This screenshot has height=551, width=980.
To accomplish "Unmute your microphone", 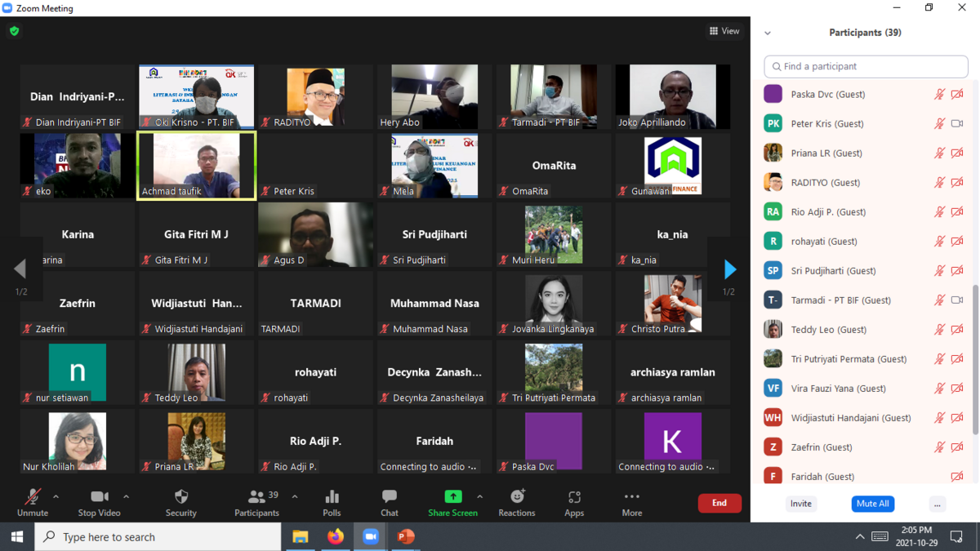I will pyautogui.click(x=33, y=503).
